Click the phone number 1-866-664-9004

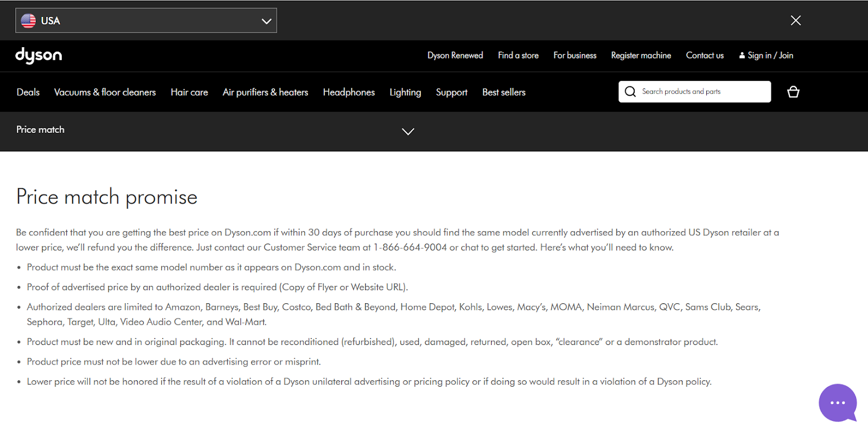tap(410, 247)
